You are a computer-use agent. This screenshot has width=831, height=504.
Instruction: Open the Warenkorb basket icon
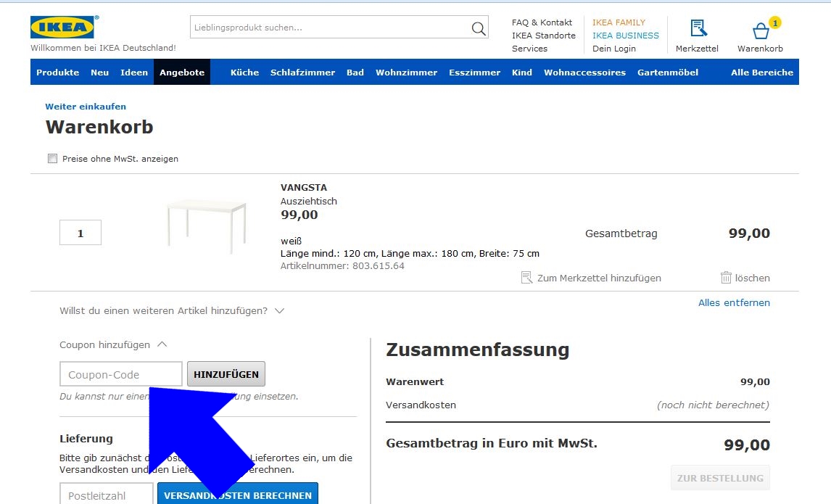click(x=761, y=30)
